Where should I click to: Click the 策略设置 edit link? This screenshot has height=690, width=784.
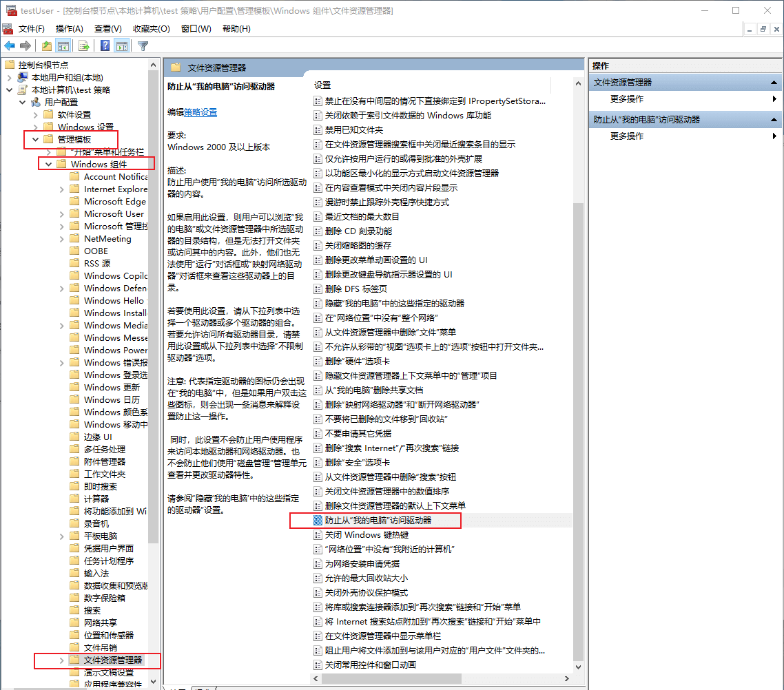[200, 112]
